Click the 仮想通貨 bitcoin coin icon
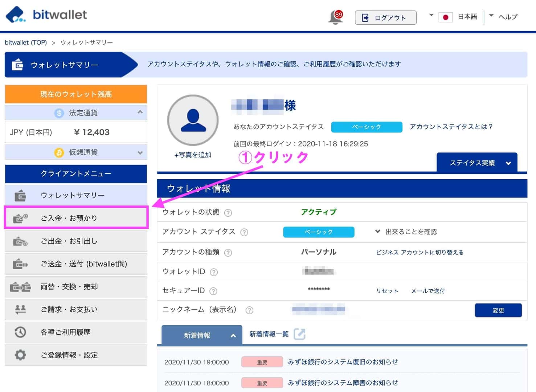 pyautogui.click(x=59, y=152)
